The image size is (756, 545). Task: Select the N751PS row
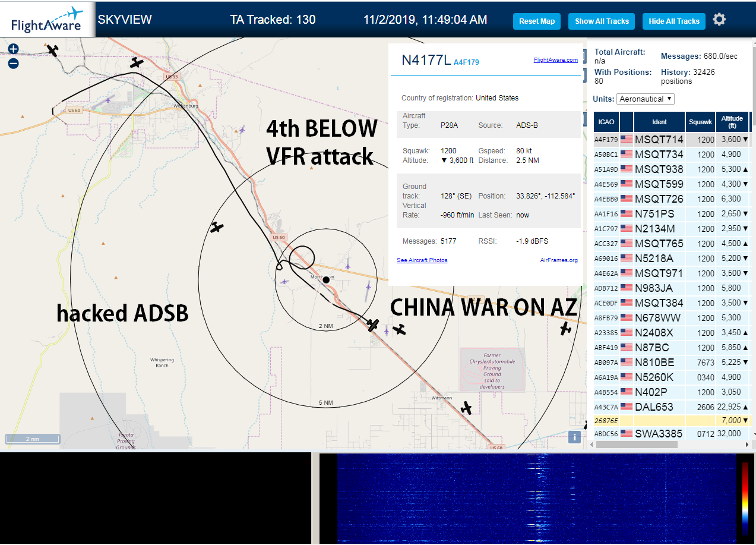click(x=672, y=214)
